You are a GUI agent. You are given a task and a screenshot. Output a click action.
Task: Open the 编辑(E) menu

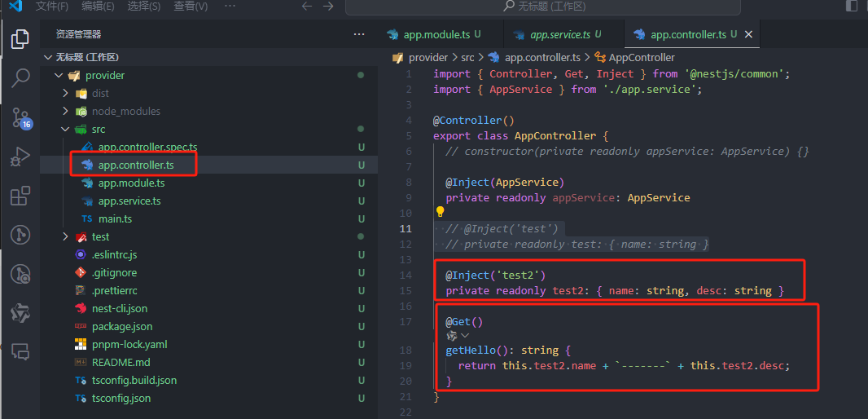98,6
